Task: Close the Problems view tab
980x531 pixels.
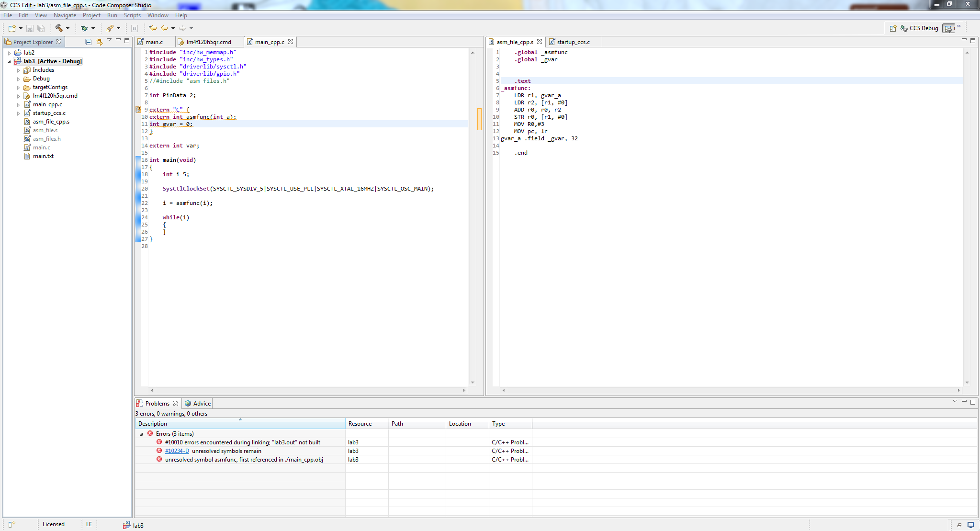Action: (176, 403)
